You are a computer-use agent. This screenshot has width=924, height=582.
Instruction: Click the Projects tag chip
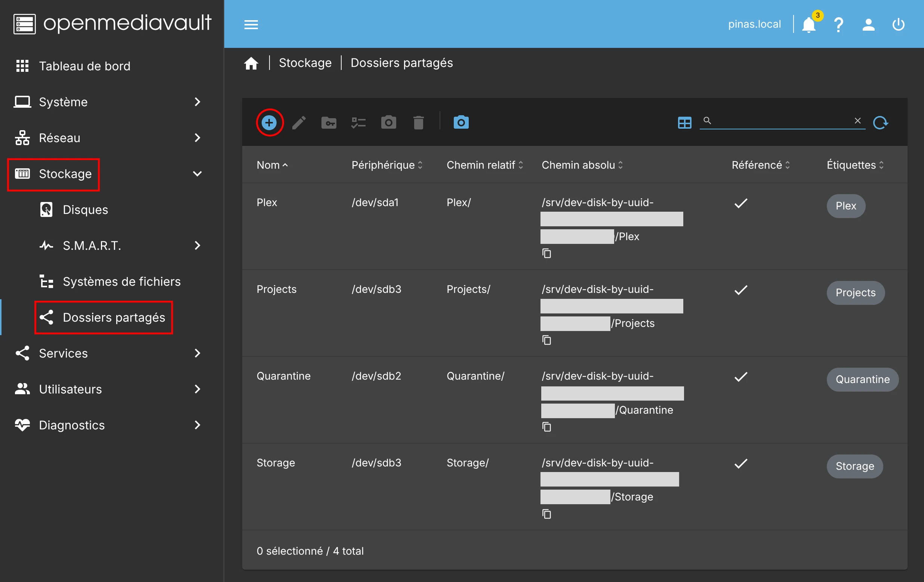click(x=856, y=292)
